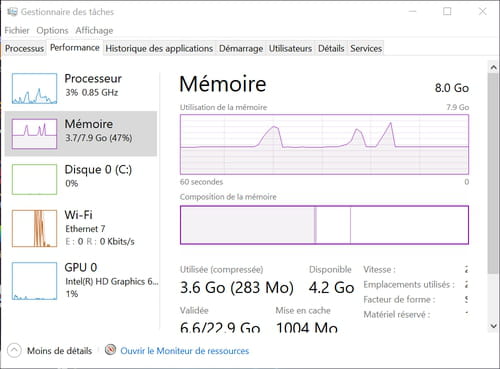Collapse view with Moins de détails chevron
Image resolution: width=500 pixels, height=369 pixels.
point(14,350)
